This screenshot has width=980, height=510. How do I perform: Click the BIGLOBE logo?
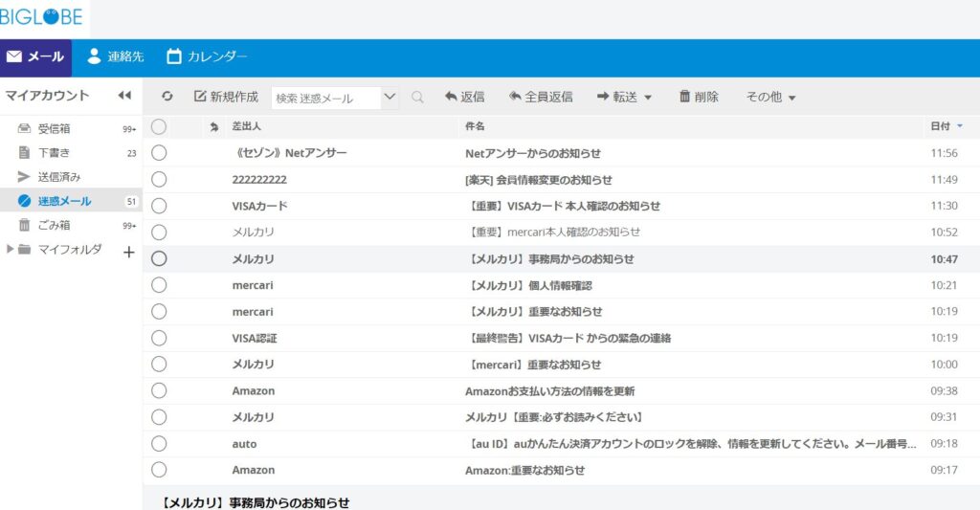42,16
